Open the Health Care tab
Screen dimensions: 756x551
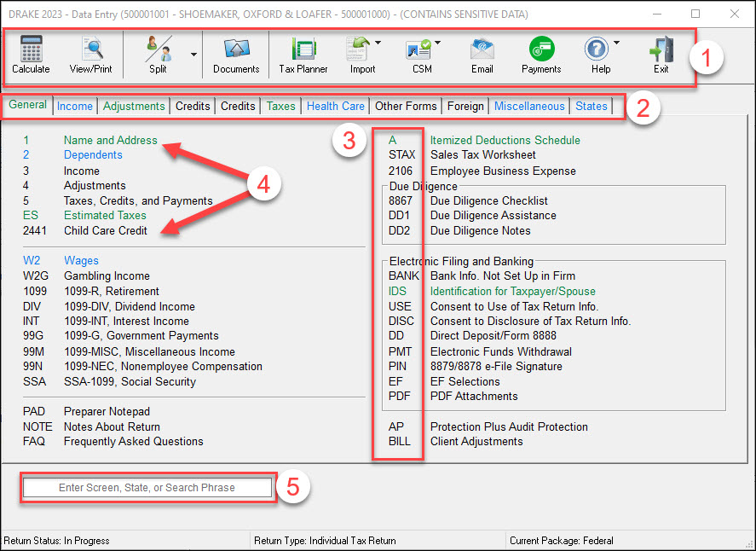coord(336,106)
